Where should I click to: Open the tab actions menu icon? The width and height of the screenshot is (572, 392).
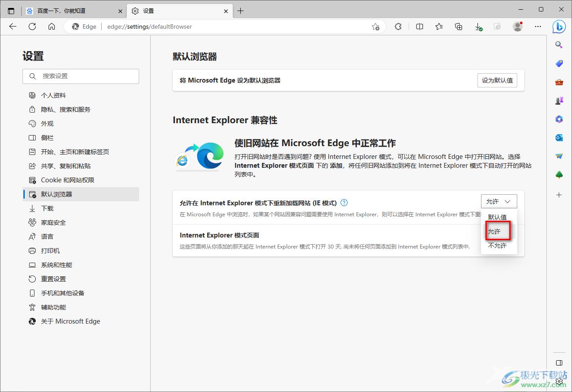(11, 11)
